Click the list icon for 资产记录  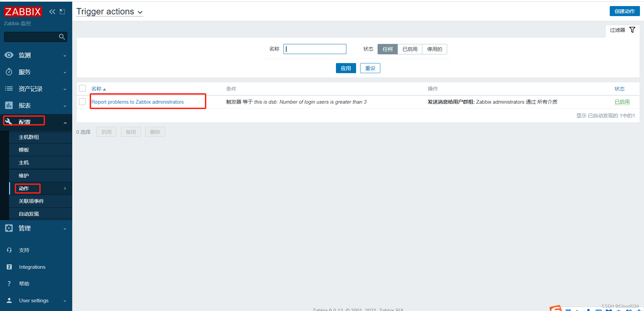coord(9,89)
